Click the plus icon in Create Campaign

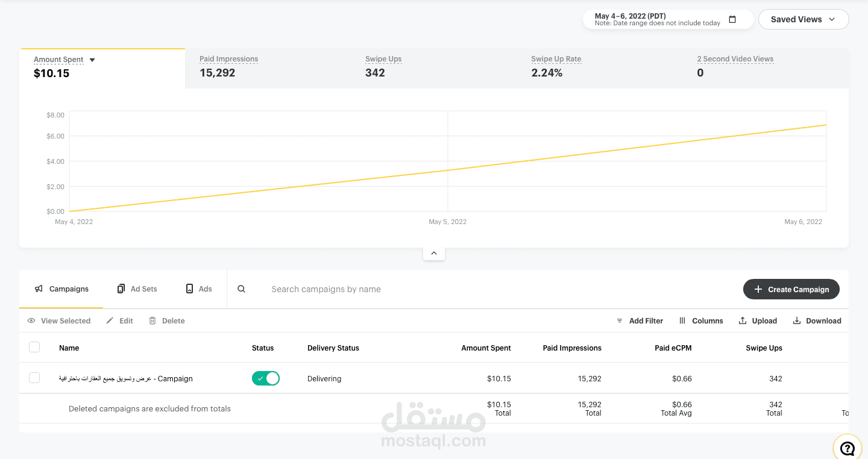(x=758, y=289)
